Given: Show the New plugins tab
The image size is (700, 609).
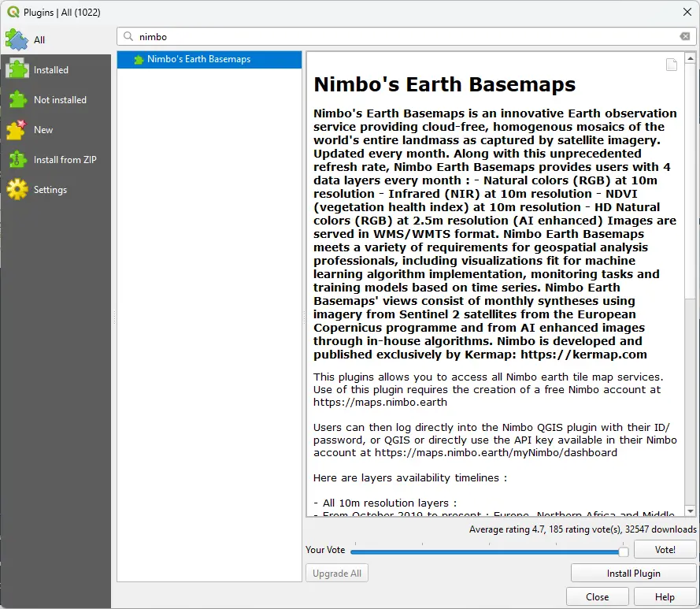Looking at the screenshot, I should (56, 129).
